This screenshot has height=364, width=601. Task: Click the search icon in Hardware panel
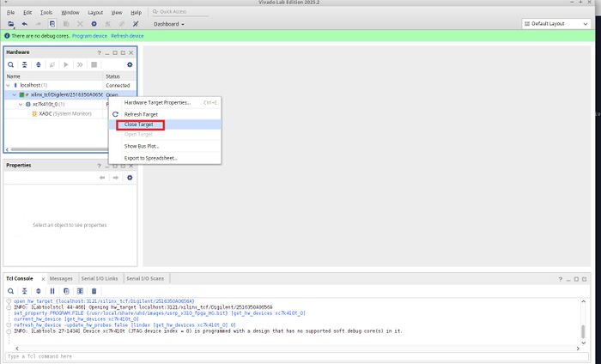click(x=10, y=64)
